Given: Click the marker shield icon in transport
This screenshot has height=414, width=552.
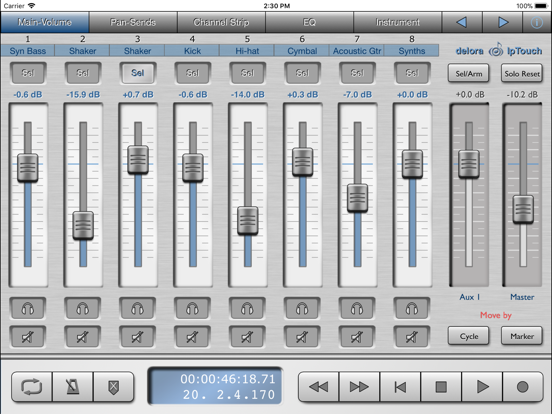Looking at the screenshot, I should click(x=113, y=387).
